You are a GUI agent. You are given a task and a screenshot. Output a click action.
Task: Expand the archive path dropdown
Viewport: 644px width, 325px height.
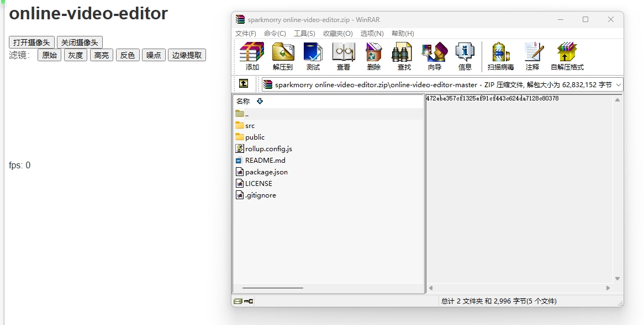[618, 84]
